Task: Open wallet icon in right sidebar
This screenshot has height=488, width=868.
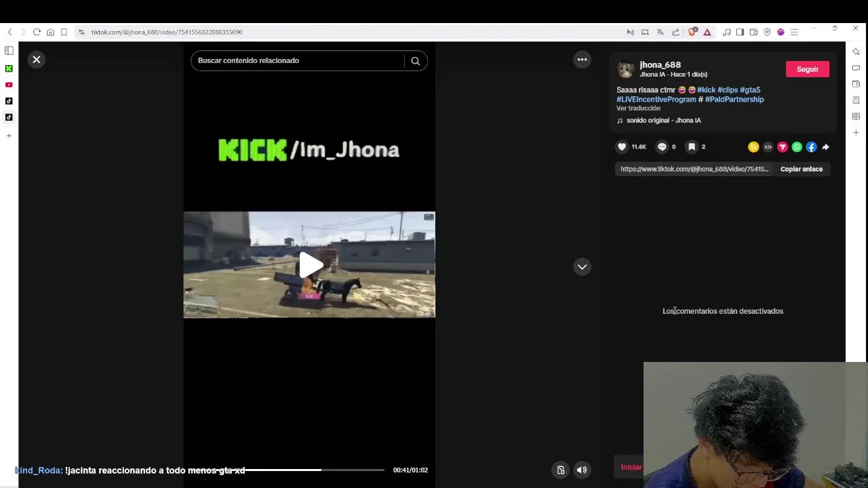Action: click(856, 84)
